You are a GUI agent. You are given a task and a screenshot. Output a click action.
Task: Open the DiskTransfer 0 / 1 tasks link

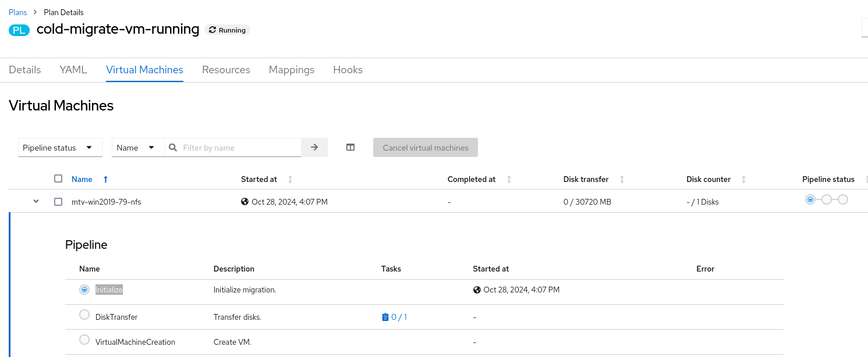coord(395,317)
